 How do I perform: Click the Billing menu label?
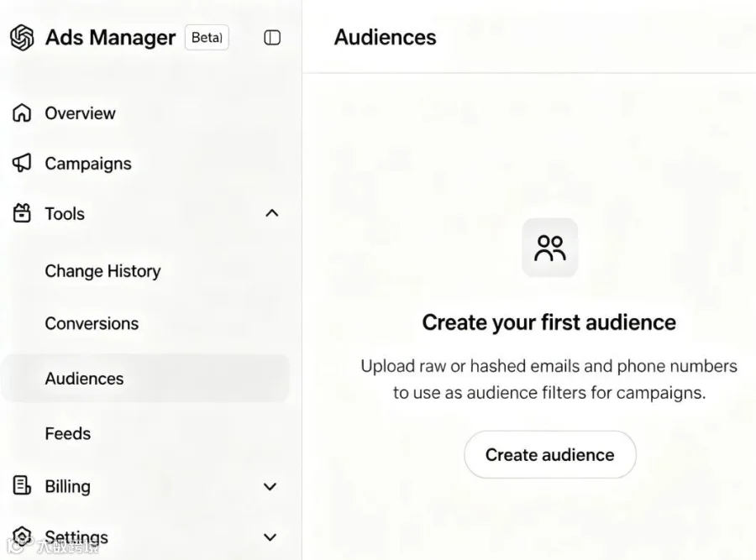tap(67, 486)
